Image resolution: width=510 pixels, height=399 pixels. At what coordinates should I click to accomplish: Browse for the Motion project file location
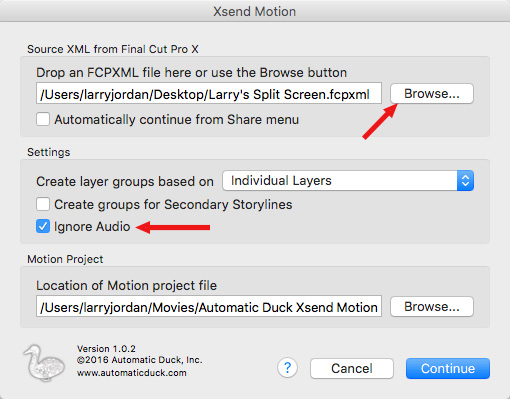(432, 307)
